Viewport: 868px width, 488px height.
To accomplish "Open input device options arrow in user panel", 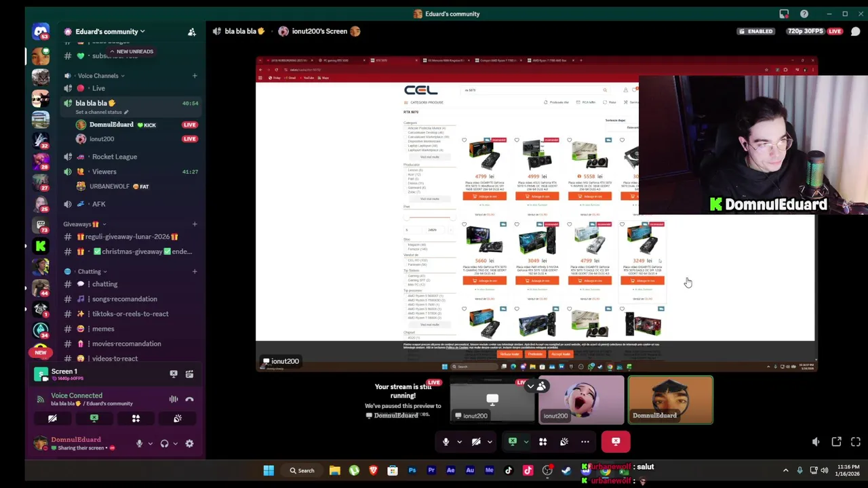I will 150,444.
